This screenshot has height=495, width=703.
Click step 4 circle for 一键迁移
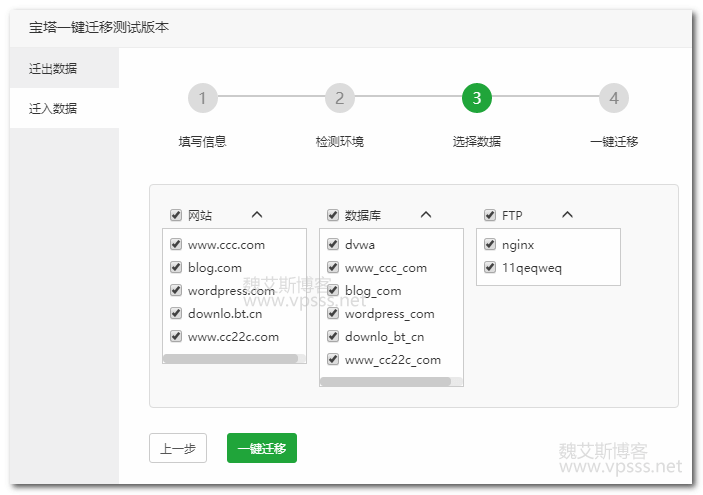click(x=614, y=98)
